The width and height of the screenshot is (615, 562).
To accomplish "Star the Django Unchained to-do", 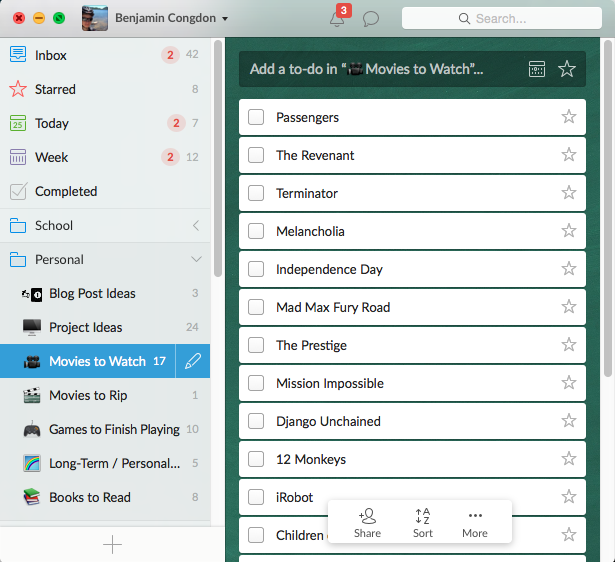I will [568, 421].
